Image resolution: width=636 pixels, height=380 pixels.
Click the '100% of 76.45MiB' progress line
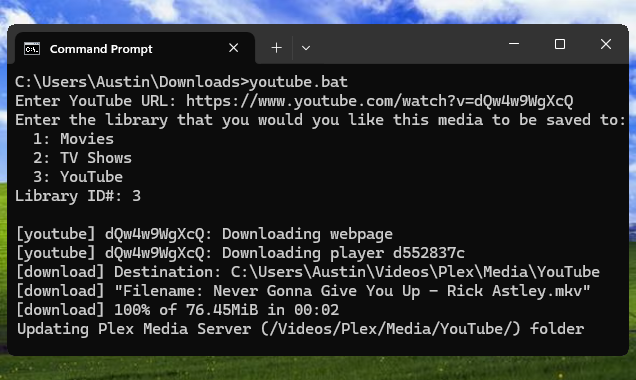[x=177, y=310]
